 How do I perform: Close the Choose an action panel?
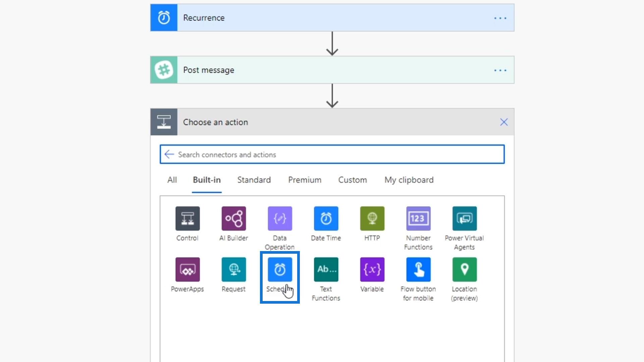504,122
